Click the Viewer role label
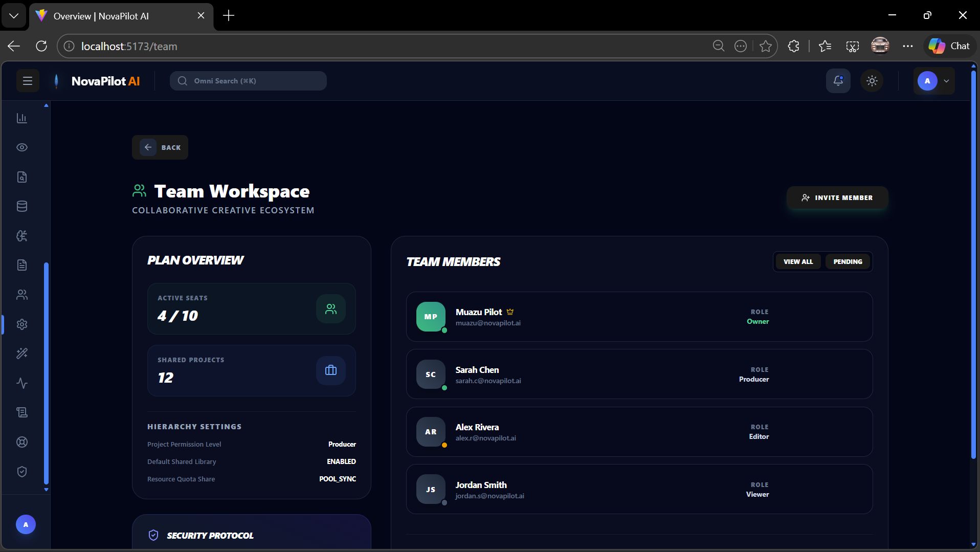The width and height of the screenshot is (980, 552). tap(758, 494)
